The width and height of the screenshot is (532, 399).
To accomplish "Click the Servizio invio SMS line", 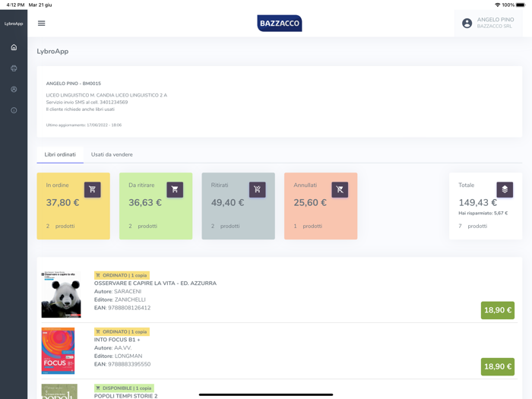I will (87, 102).
